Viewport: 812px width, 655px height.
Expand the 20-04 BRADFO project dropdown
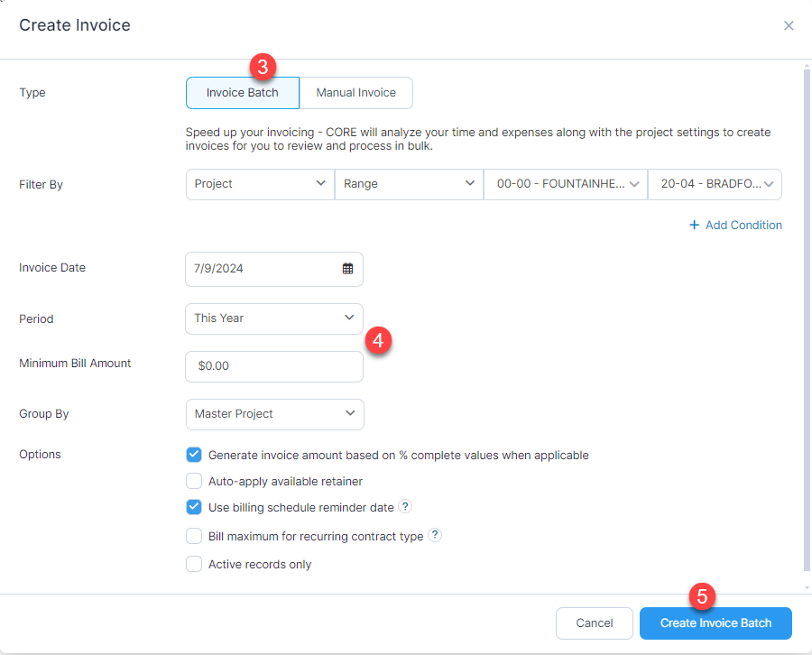tap(715, 184)
